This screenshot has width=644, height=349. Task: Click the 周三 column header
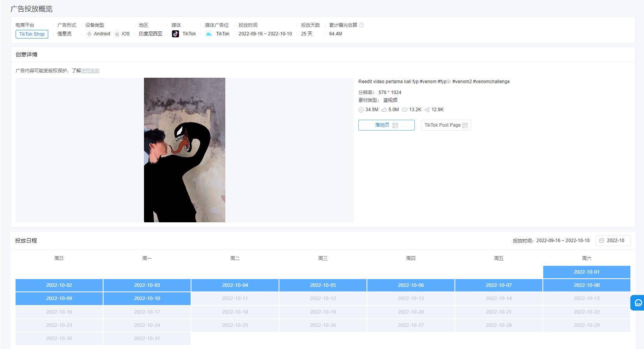323,258
